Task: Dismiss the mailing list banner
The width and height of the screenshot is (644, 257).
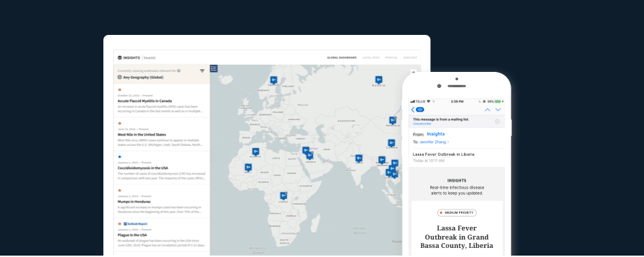Action: pos(497,121)
